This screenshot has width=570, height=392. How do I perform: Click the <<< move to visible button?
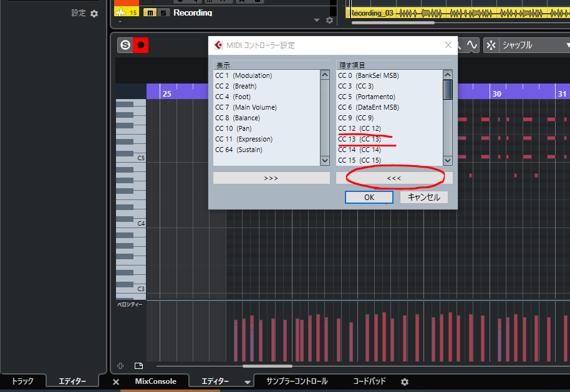[394, 178]
